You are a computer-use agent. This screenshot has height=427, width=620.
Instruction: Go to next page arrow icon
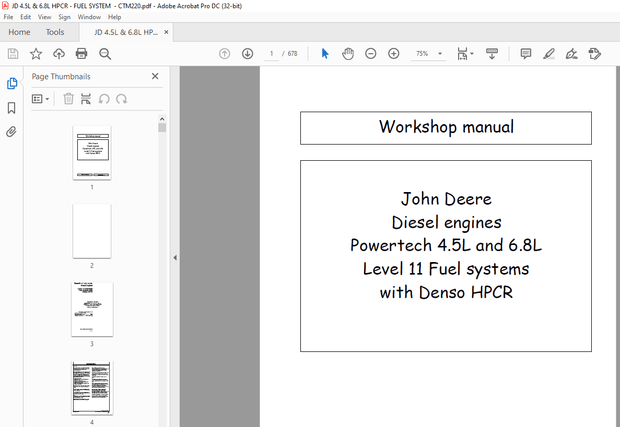(x=248, y=53)
